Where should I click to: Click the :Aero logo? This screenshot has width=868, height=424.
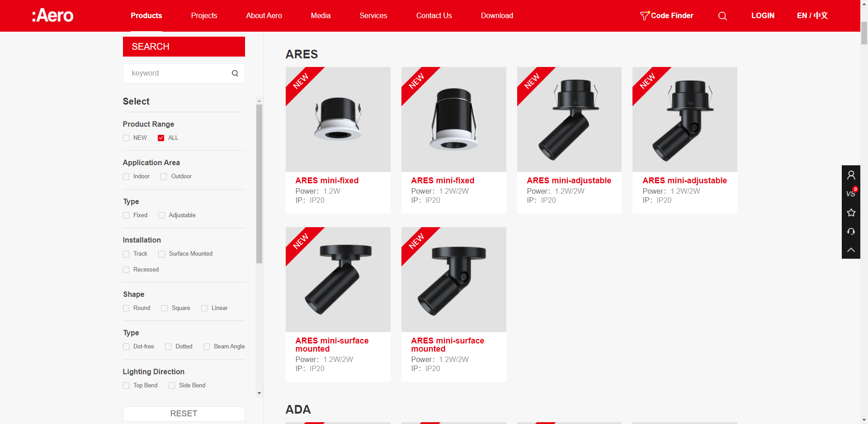[52, 15]
